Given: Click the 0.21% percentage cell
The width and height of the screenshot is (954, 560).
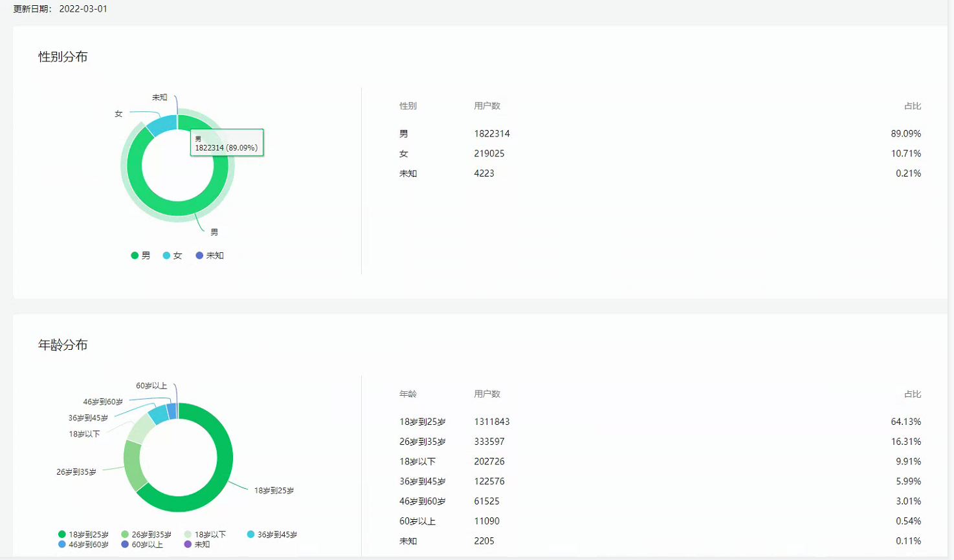Looking at the screenshot, I should tap(908, 173).
